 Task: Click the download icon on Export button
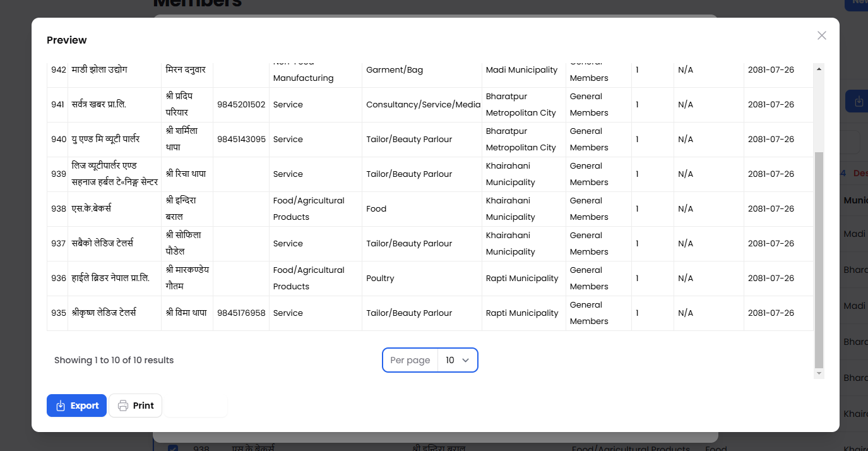(61, 406)
